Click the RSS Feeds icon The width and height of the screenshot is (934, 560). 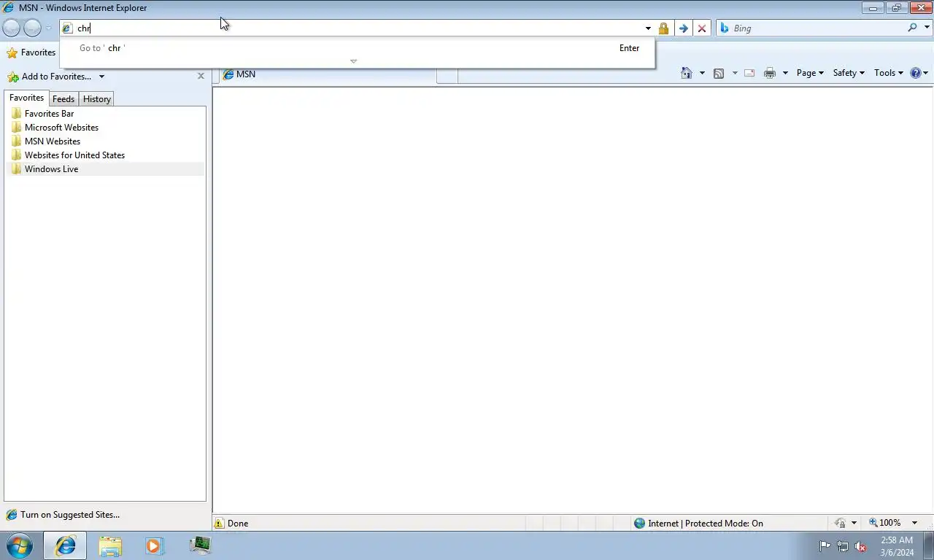[719, 73]
